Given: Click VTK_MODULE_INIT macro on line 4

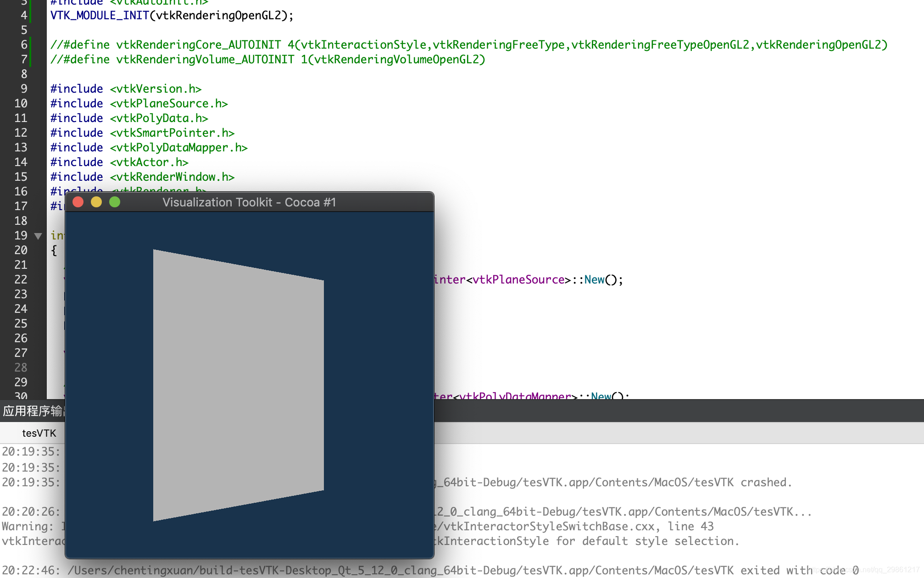Looking at the screenshot, I should 99,16.
